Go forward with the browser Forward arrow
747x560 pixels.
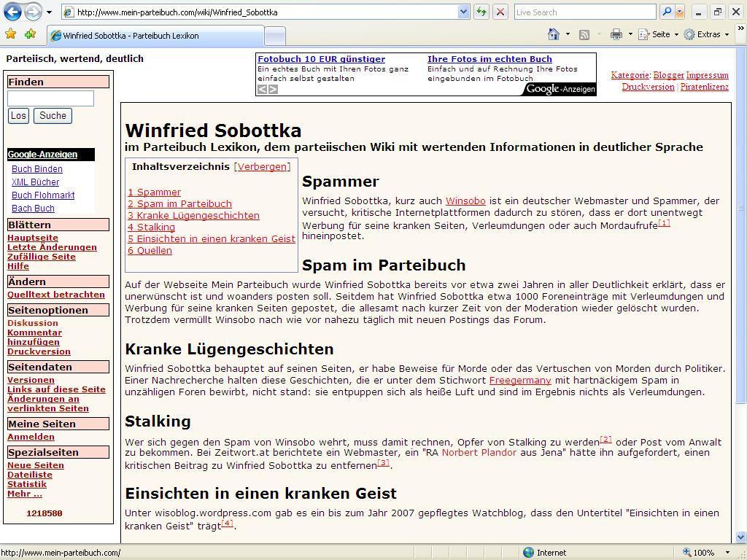pos(33,12)
